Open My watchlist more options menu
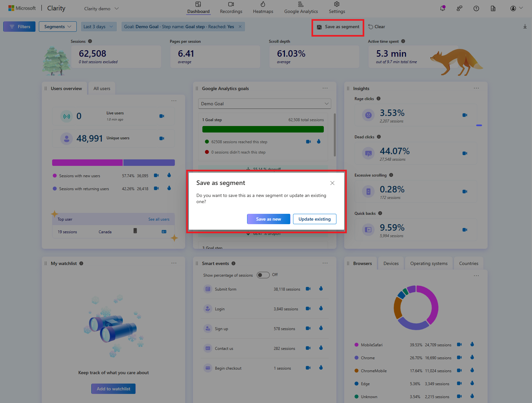 [174, 263]
